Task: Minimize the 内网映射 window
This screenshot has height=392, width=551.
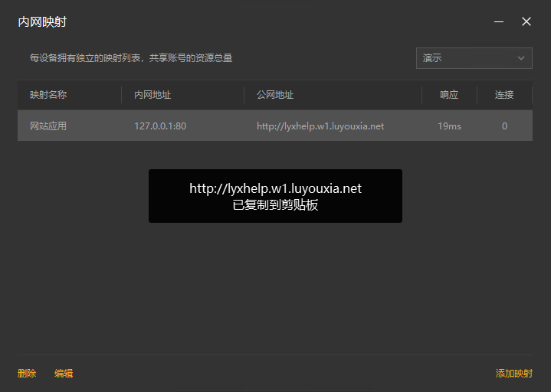Action: click(x=499, y=21)
